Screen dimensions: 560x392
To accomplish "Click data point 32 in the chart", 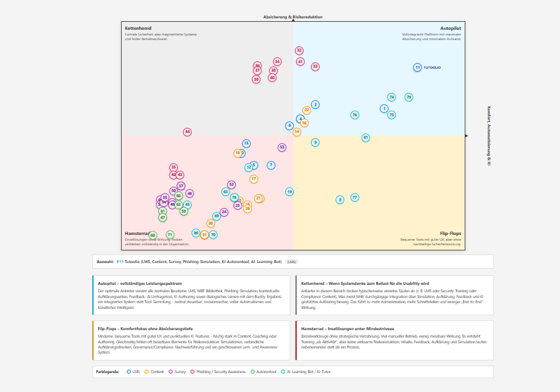I will [x=300, y=50].
